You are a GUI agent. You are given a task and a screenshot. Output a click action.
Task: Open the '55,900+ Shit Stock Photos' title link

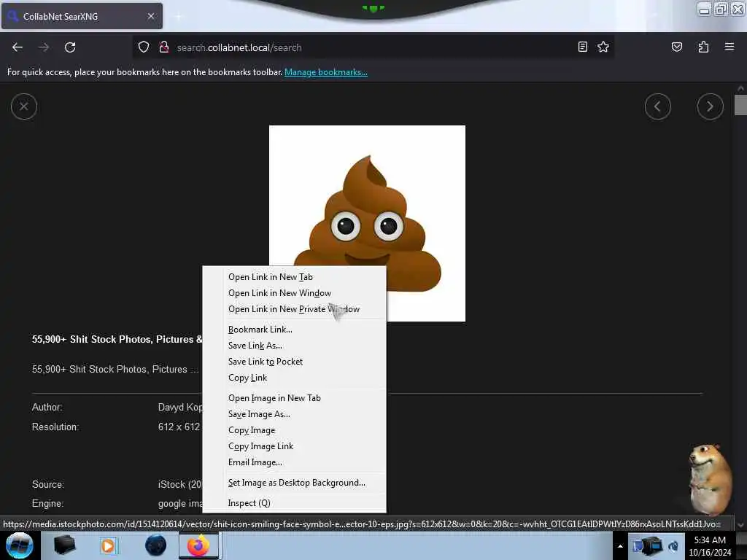pos(117,339)
